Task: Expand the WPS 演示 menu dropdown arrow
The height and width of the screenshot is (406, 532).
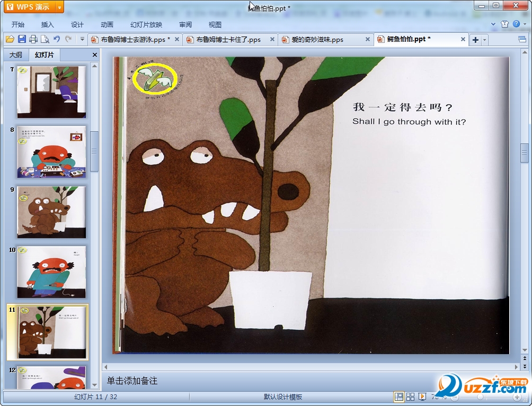Action: [x=59, y=7]
